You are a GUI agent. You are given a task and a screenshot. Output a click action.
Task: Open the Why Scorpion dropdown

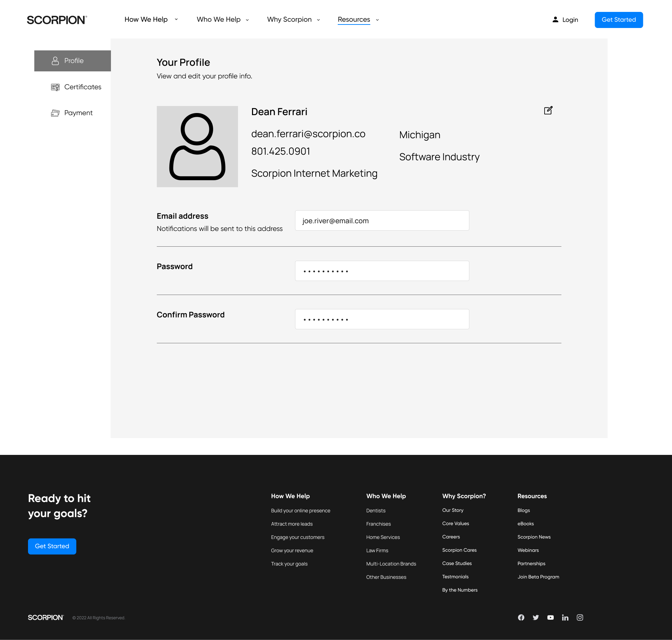click(293, 20)
